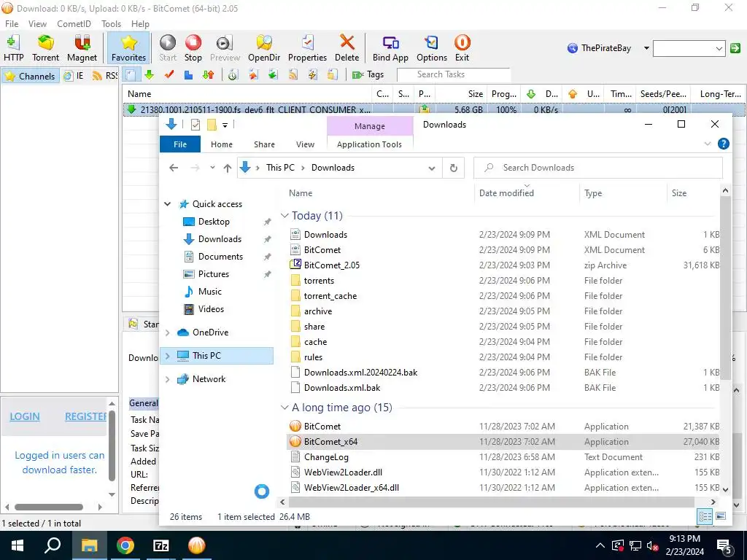
Task: Open the BitComet search combo box
Action: coord(689,48)
